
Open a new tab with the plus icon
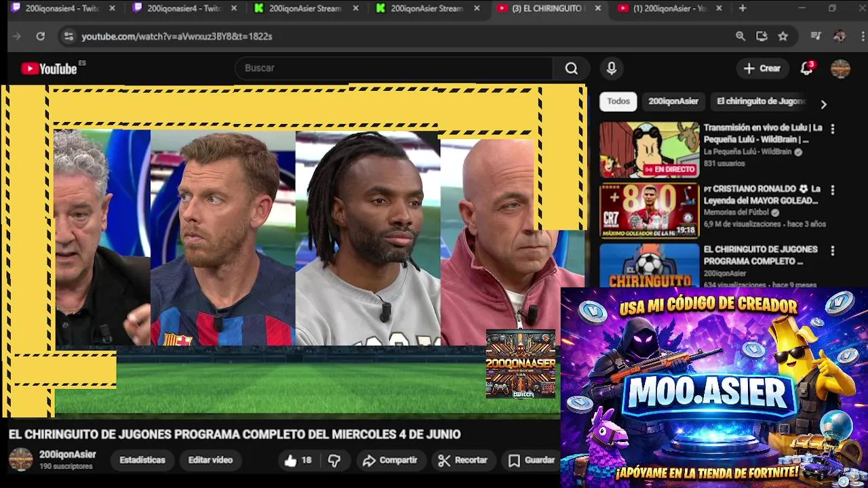click(743, 8)
